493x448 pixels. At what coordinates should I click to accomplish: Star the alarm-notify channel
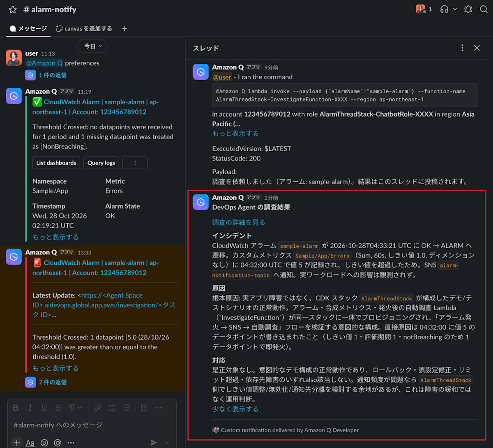13,9
